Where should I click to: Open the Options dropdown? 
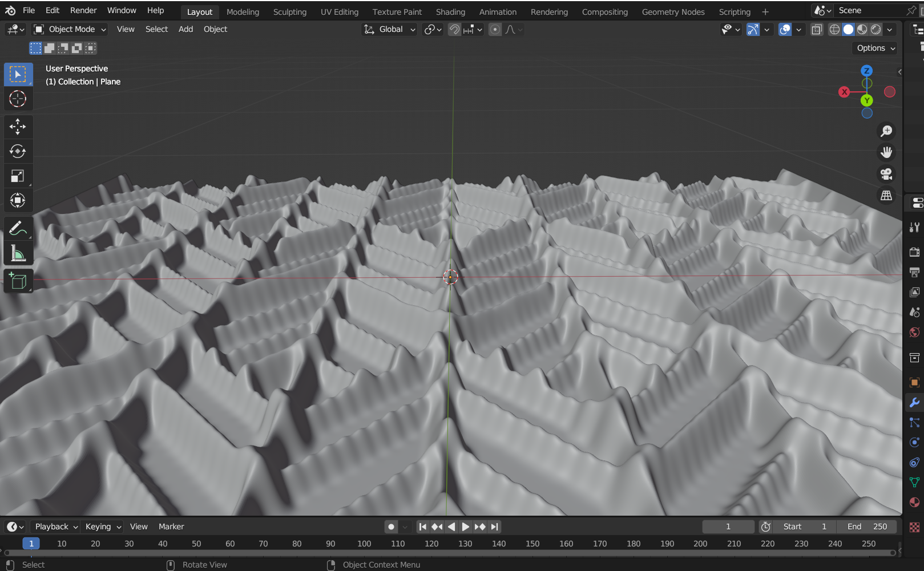875,48
